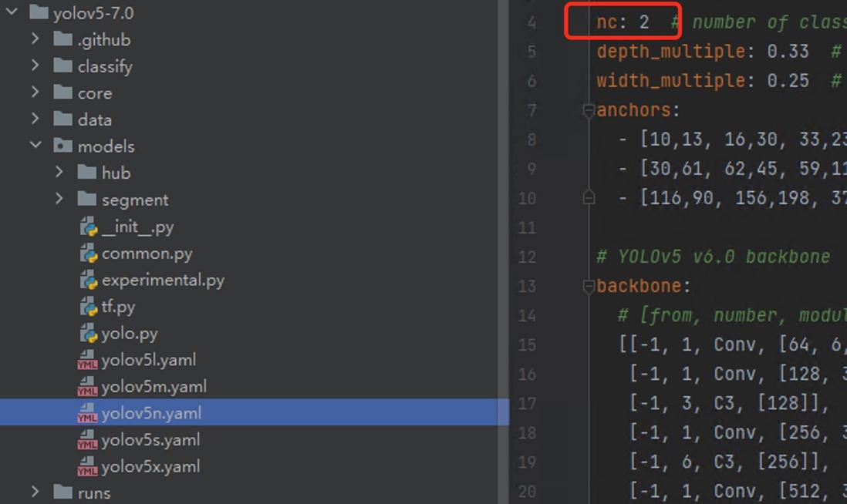
Task: Click the YML icon of yolov5x.yaml
Action: click(x=87, y=466)
